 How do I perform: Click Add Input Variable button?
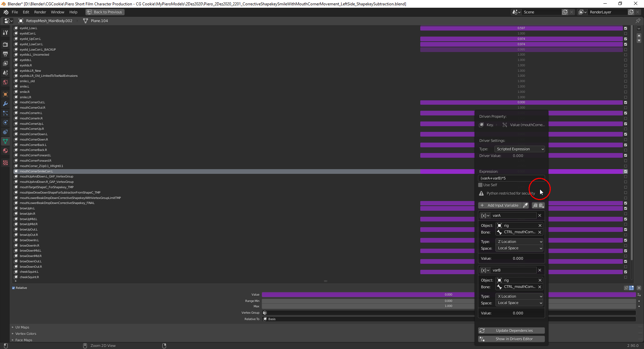(x=500, y=205)
